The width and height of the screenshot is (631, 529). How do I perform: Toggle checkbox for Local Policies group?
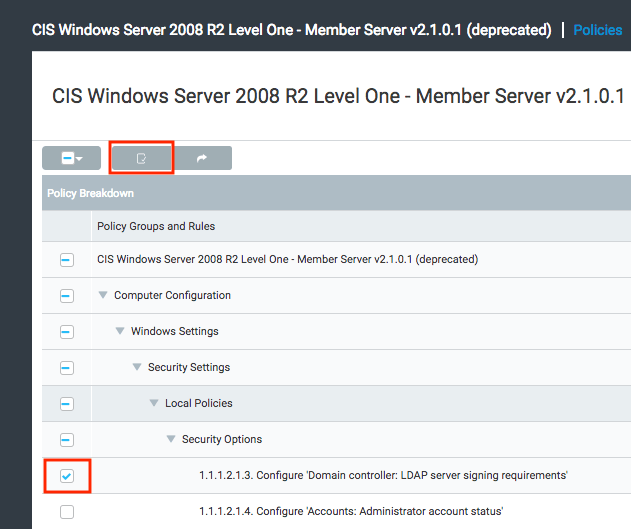coord(67,404)
